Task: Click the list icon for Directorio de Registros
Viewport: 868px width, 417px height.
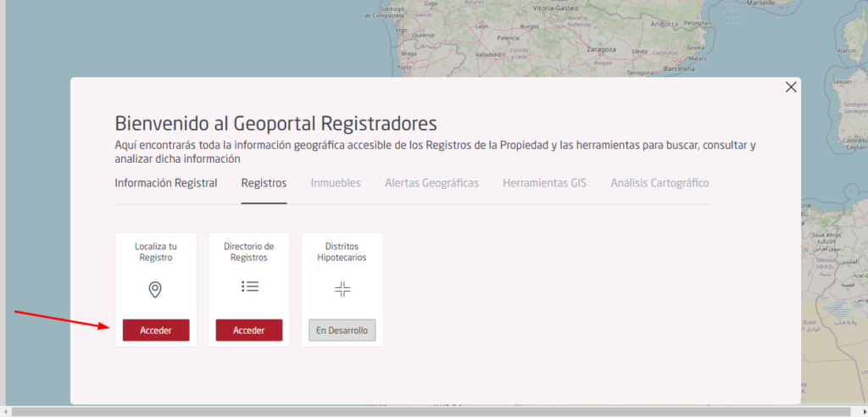Action: click(249, 286)
